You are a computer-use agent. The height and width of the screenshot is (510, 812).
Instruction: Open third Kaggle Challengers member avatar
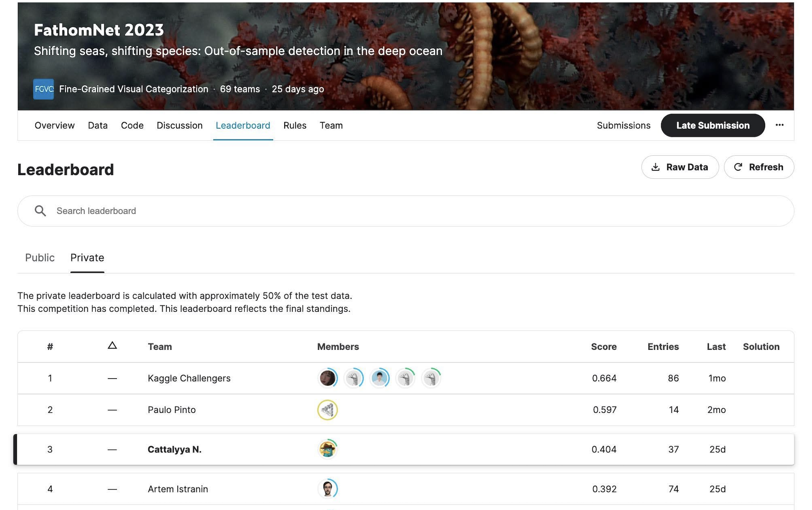379,378
